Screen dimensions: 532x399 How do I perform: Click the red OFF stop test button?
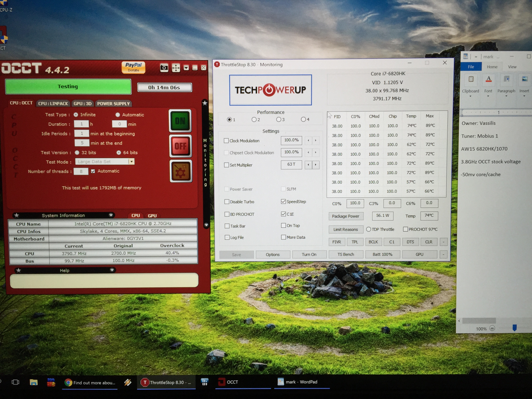180,146
